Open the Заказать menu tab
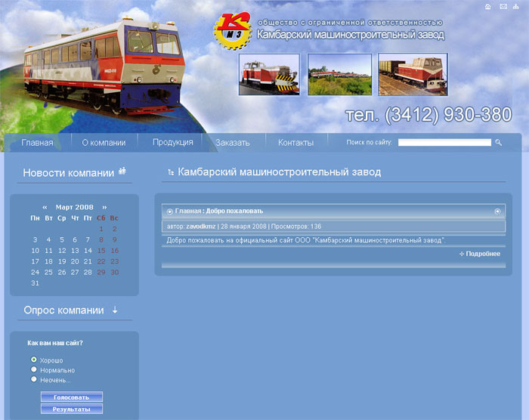Viewport: 529px width, 420px height. [233, 143]
